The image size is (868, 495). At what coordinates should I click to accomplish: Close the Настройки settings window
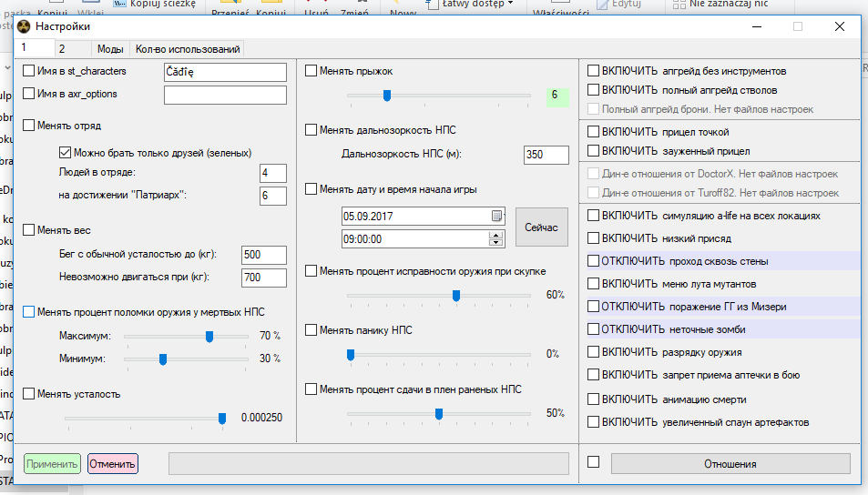click(839, 27)
